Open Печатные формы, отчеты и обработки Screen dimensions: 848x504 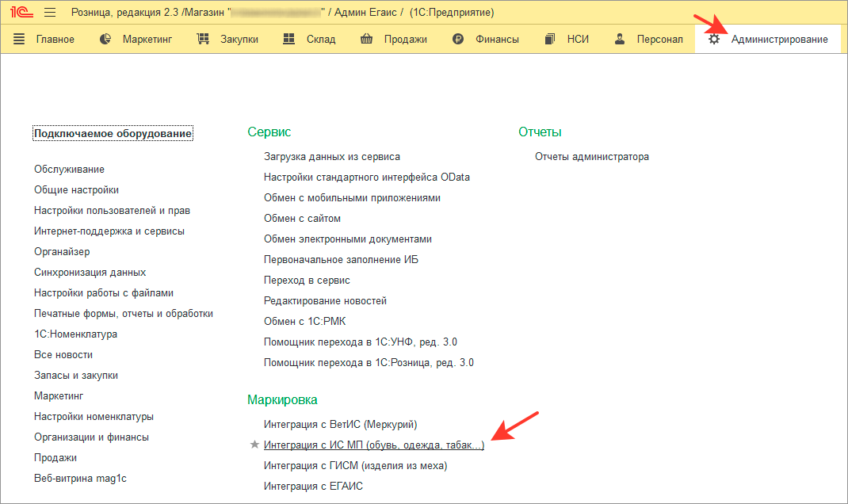pyautogui.click(x=124, y=313)
